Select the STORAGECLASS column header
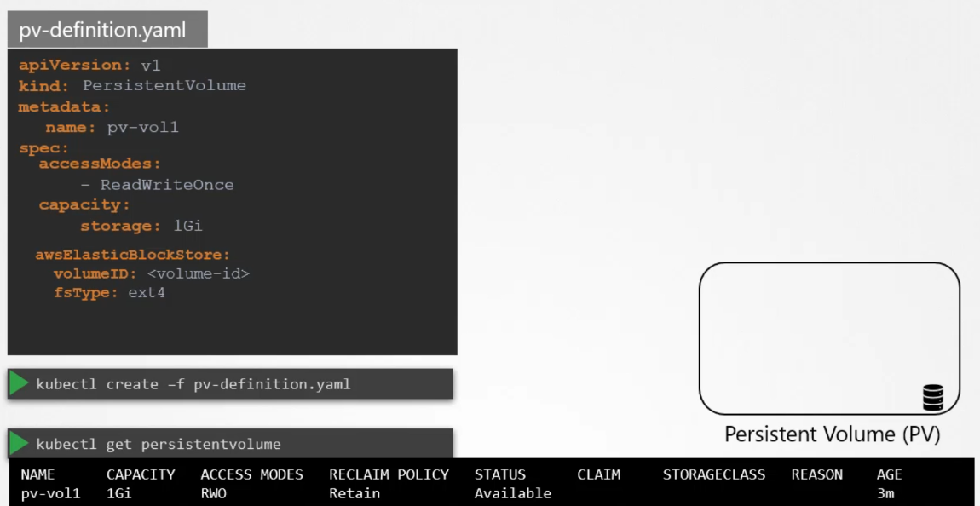Screen dimensions: 980x506 (714, 474)
